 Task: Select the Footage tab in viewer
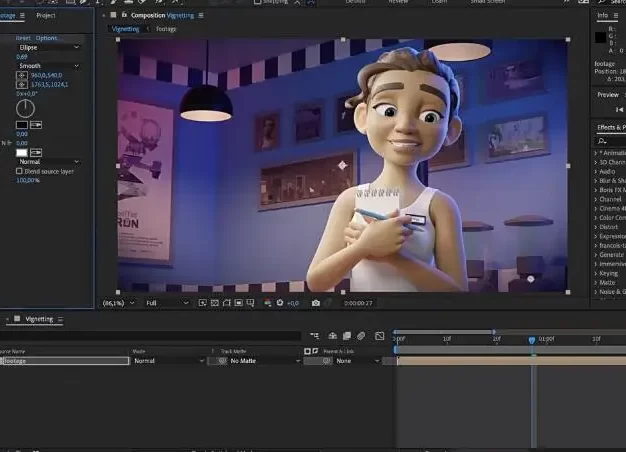[164, 29]
